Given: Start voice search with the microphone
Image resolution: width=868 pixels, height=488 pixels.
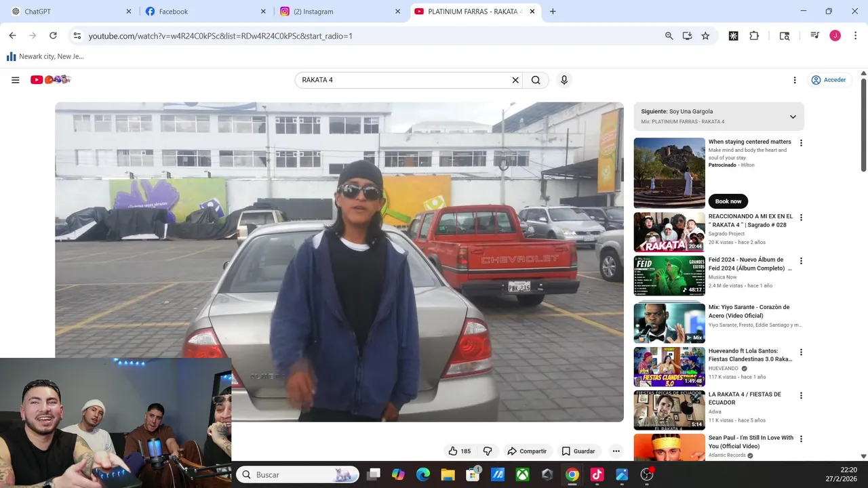Looking at the screenshot, I should tap(564, 80).
